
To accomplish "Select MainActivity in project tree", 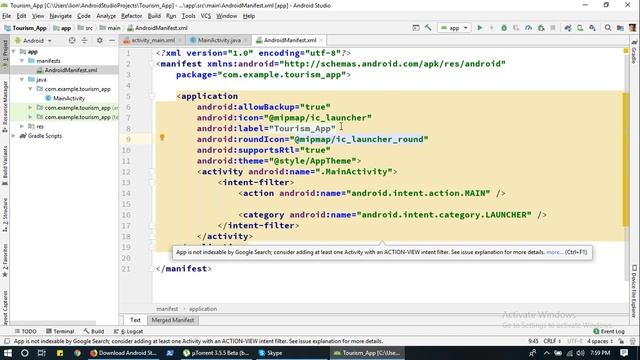I will click(x=65, y=98).
